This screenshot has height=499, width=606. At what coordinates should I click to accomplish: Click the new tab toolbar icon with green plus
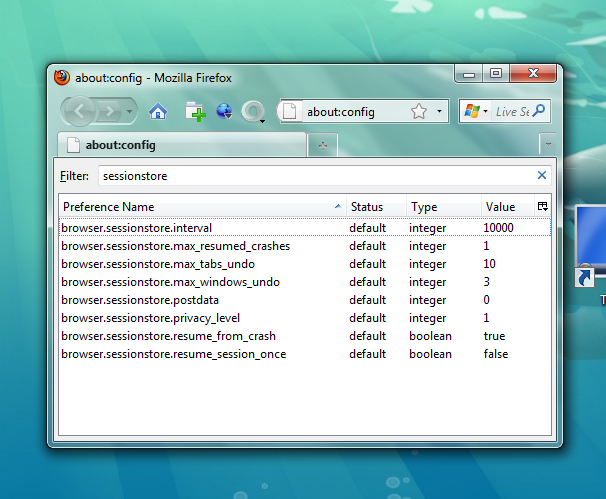pyautogui.click(x=195, y=112)
